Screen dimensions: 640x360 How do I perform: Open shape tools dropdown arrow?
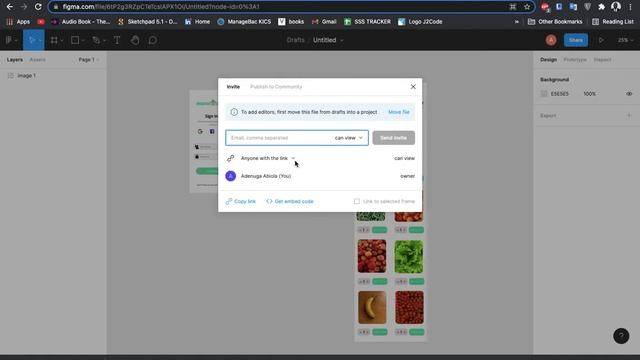tap(83, 40)
